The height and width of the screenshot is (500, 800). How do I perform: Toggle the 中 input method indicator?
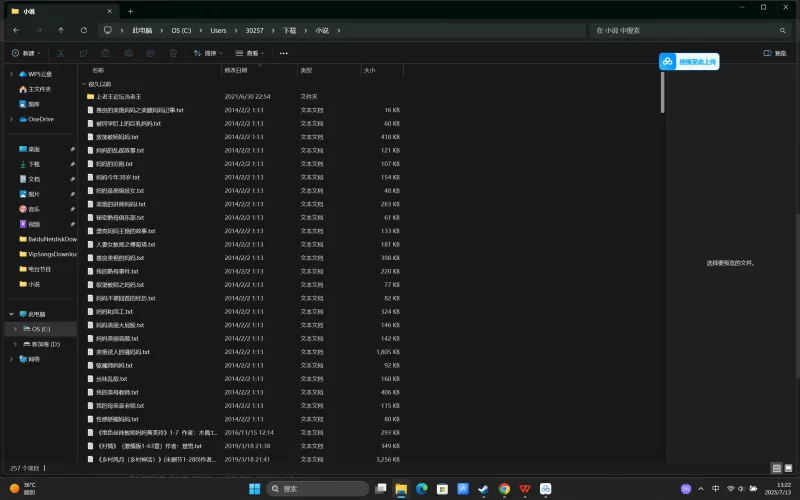(715, 489)
